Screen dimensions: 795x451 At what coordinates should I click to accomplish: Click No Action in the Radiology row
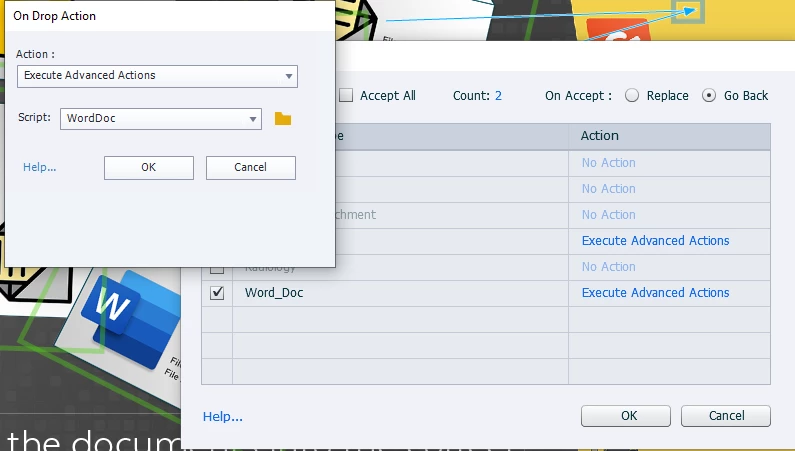point(608,267)
